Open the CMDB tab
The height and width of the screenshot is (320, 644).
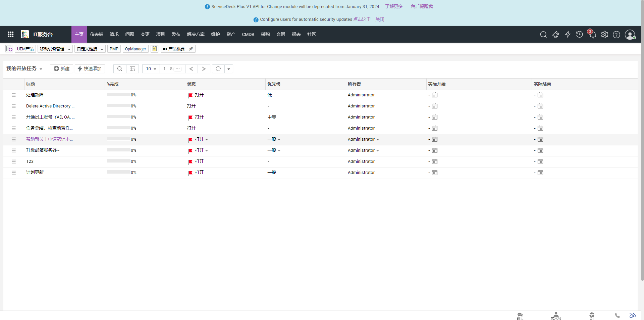(248, 34)
